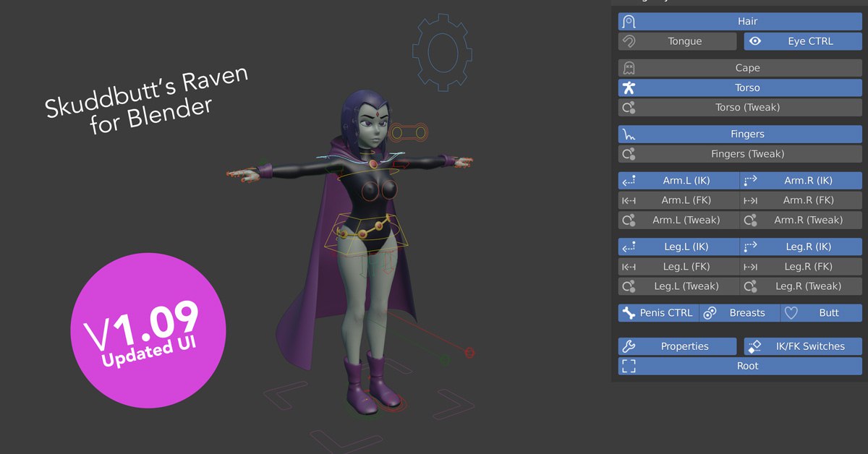Select the model's left purple boot
Screen dimensions: 868x454
click(x=385, y=380)
